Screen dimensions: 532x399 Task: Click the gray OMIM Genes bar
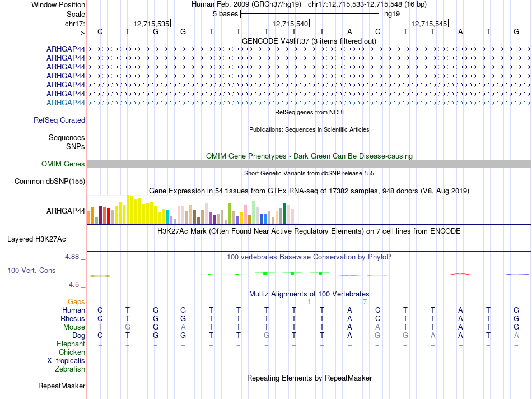click(x=310, y=164)
